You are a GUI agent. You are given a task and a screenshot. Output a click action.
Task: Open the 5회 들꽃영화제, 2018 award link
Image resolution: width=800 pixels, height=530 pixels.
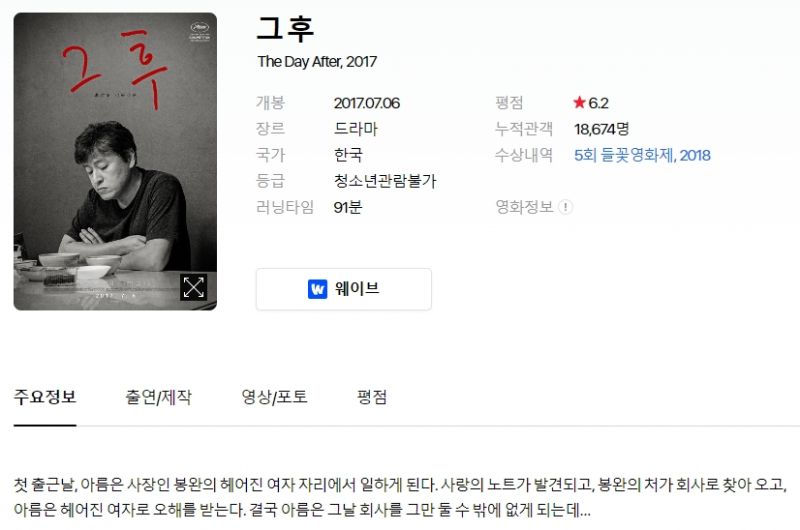(642, 155)
